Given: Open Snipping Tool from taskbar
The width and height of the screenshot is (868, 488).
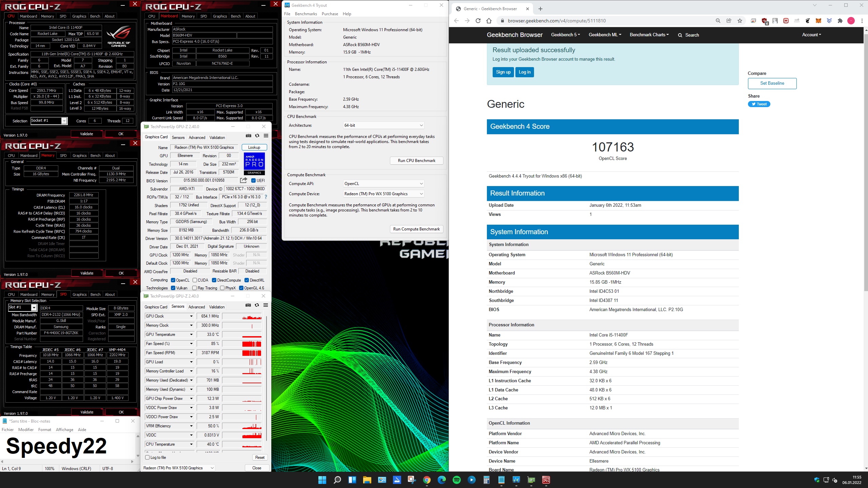Looking at the screenshot, I should (x=412, y=480).
